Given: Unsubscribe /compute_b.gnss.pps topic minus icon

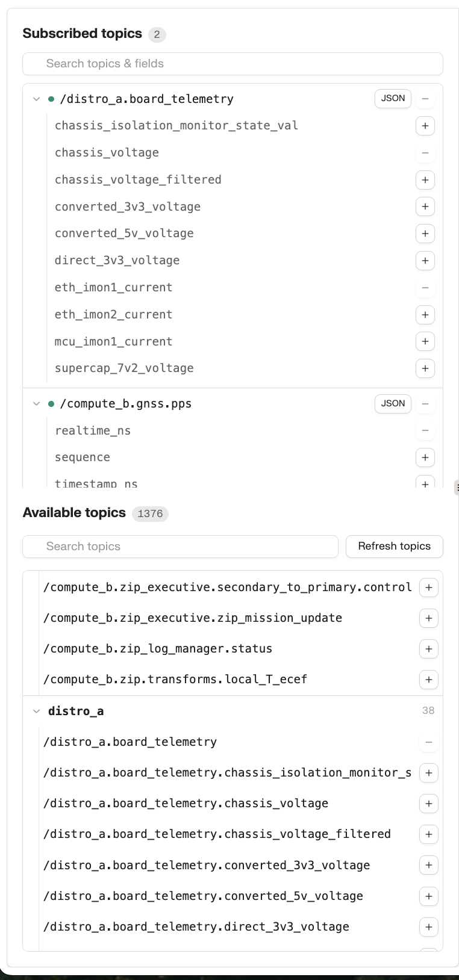Looking at the screenshot, I should [425, 403].
